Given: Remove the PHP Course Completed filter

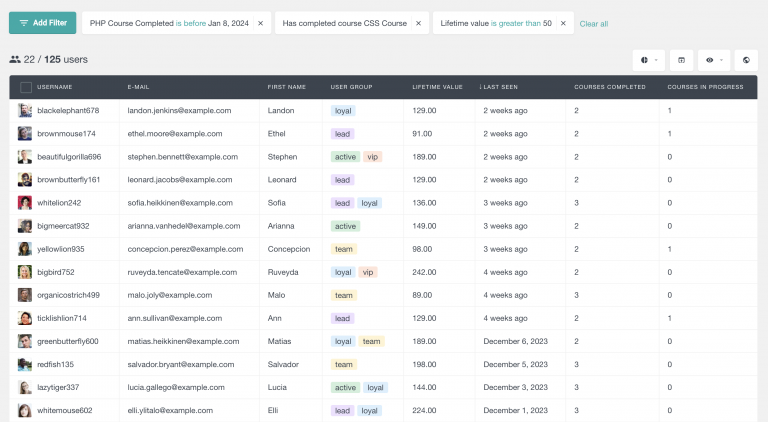Looking at the screenshot, I should pos(261,23).
